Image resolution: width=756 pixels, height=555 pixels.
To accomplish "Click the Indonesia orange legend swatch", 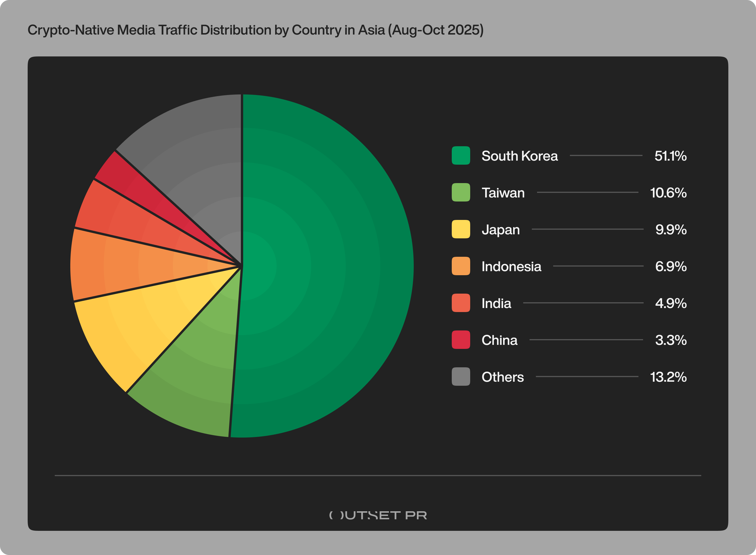I will 460,266.
